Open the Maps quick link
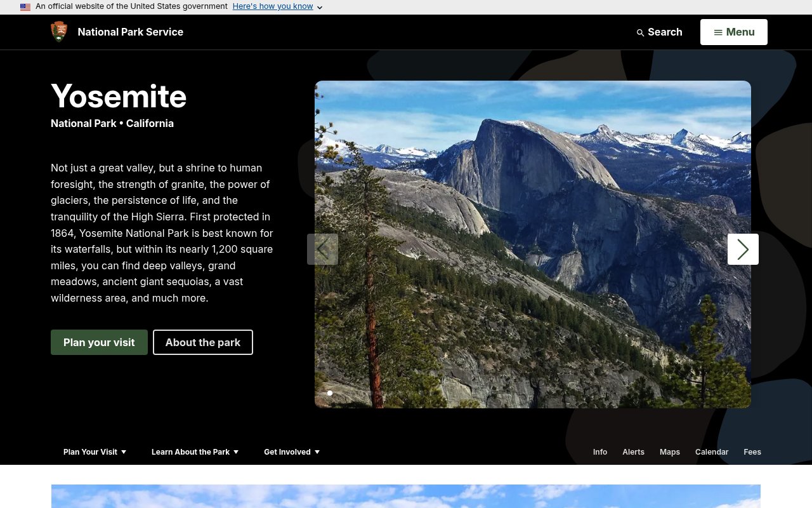This screenshot has width=812, height=508. (670, 452)
